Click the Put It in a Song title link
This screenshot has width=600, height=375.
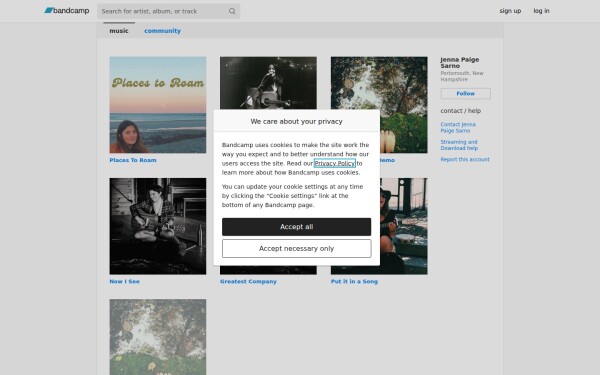[x=354, y=281]
